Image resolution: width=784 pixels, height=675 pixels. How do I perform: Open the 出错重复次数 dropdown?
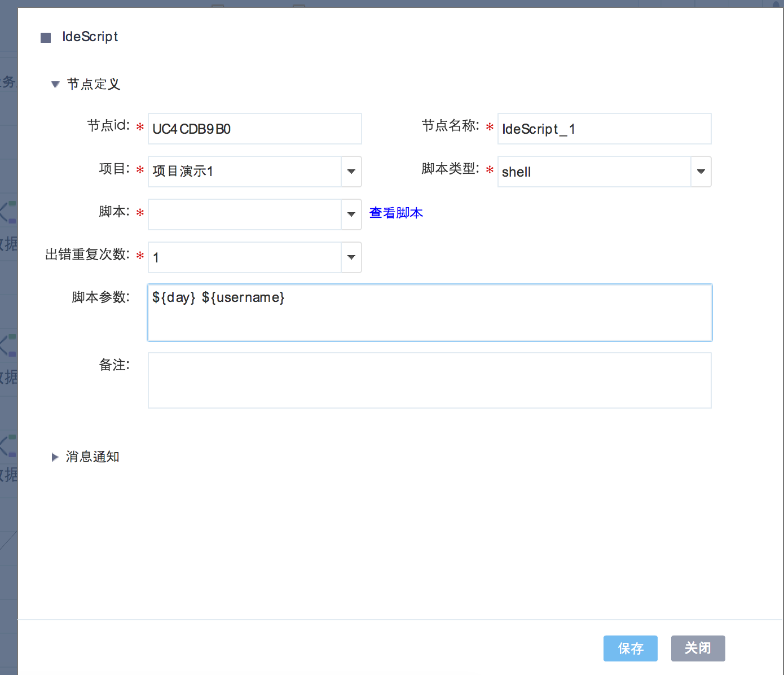click(351, 257)
